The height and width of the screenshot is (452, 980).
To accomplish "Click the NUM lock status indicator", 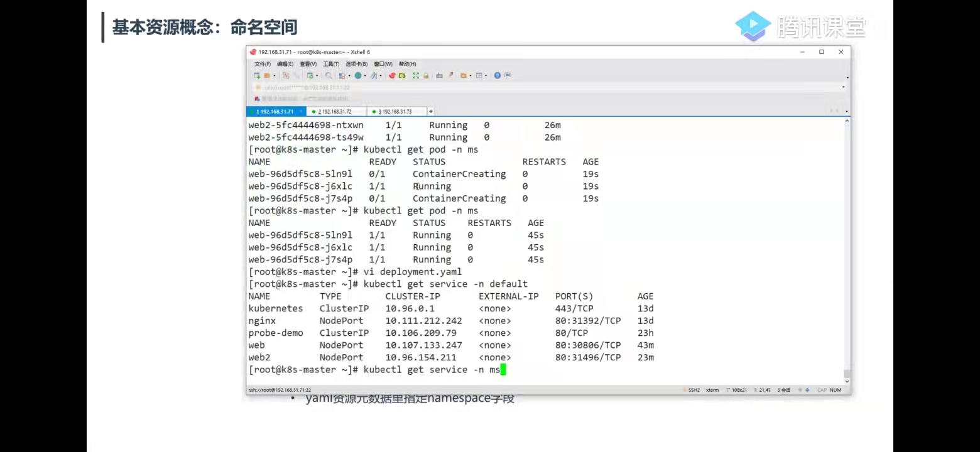I will 836,390.
